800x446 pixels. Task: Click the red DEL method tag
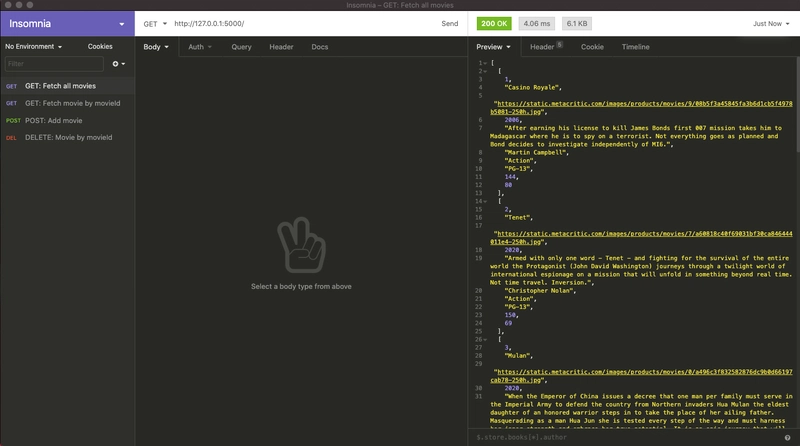(11, 138)
